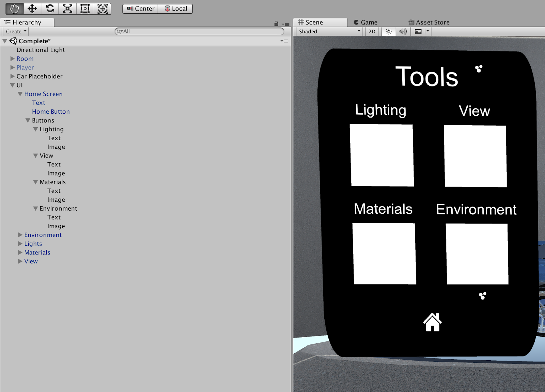Viewport: 545px width, 392px height.
Task: Toggle scene lighting on or off
Action: click(389, 32)
